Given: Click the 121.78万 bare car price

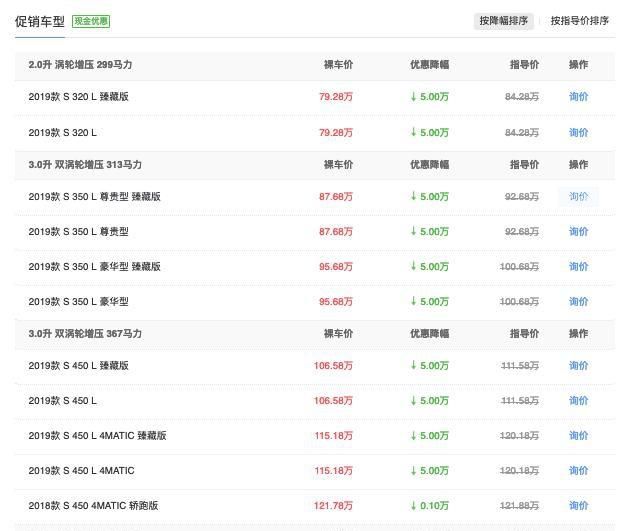Looking at the screenshot, I should (333, 506).
